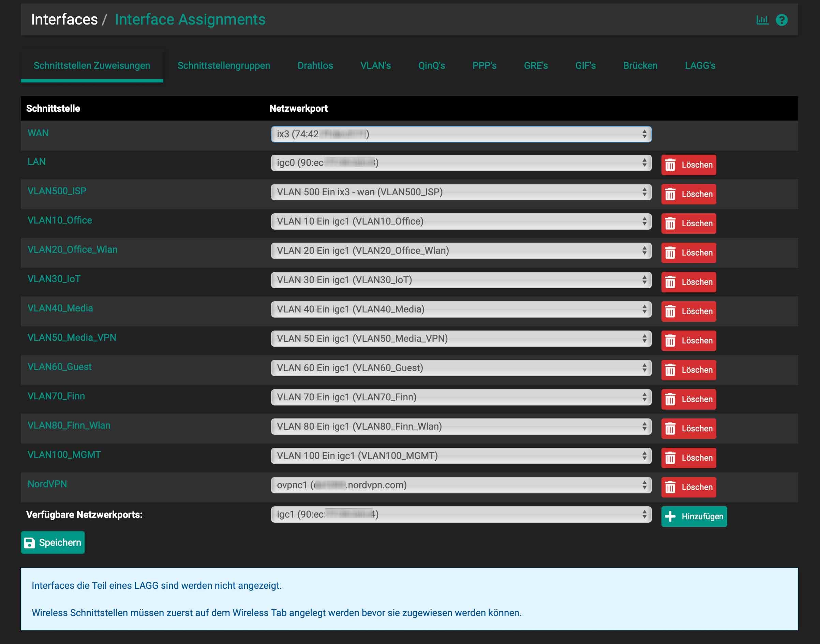
Task: Open the VLAN's tab
Action: pos(376,65)
